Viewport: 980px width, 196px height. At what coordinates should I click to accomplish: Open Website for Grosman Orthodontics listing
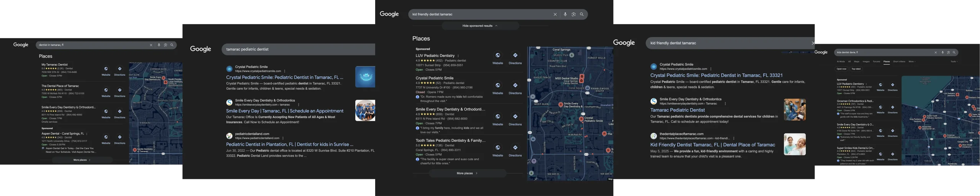pyautogui.click(x=880, y=109)
